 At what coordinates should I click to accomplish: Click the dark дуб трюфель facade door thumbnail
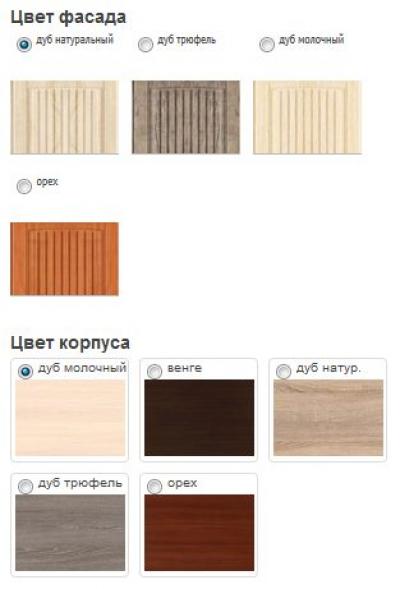coord(186,117)
